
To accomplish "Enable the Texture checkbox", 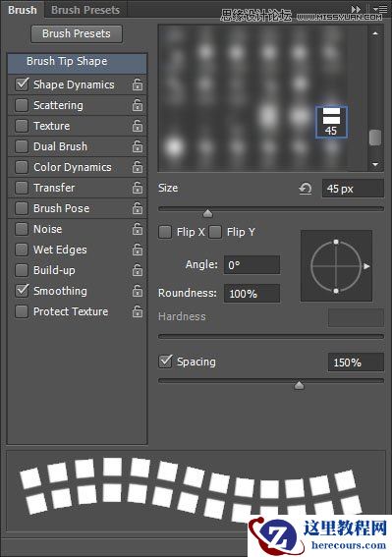I will [22, 126].
